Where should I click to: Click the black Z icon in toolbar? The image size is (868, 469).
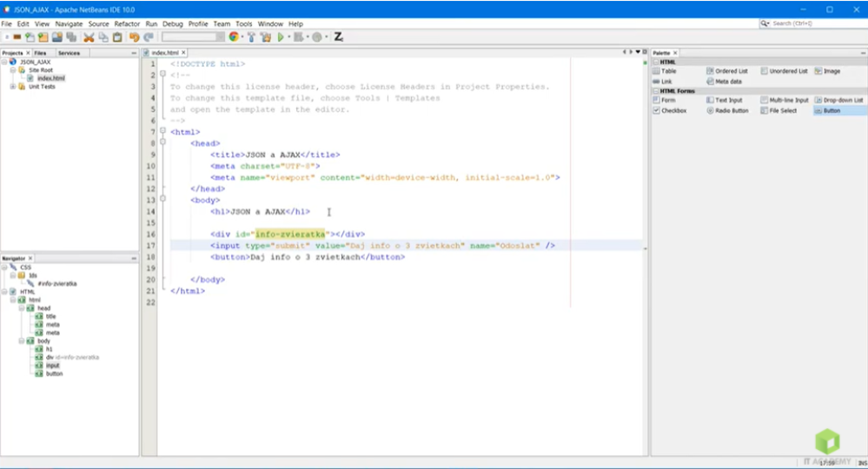coord(339,37)
